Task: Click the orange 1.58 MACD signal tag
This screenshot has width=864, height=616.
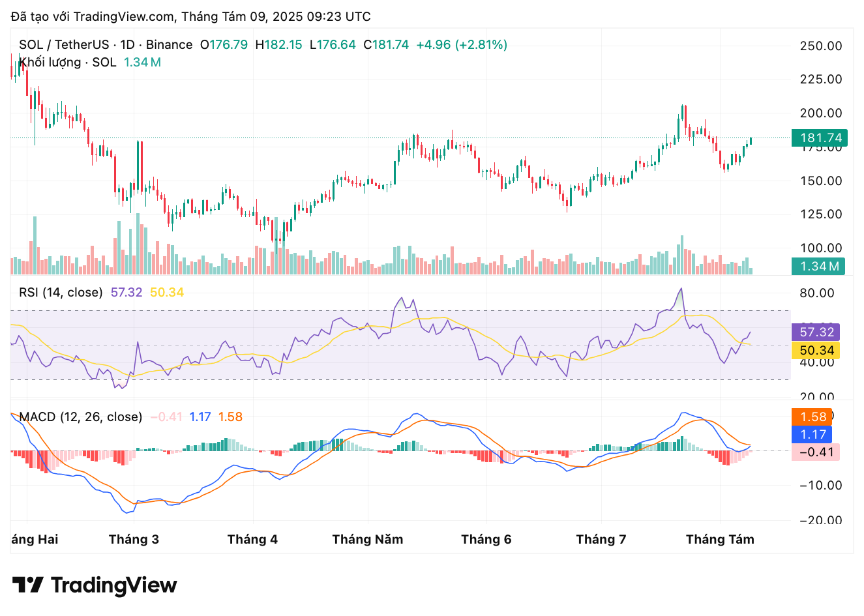Action: 812,417
